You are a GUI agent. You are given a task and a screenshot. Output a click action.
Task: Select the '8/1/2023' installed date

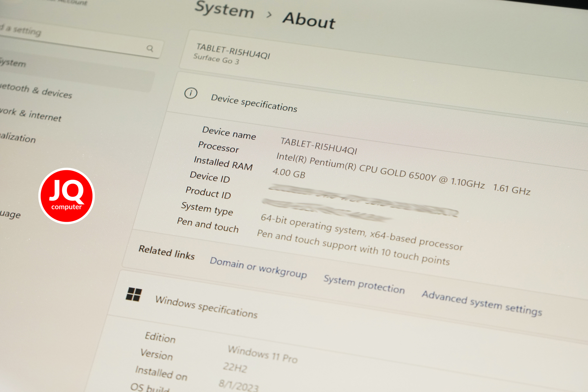(x=238, y=385)
